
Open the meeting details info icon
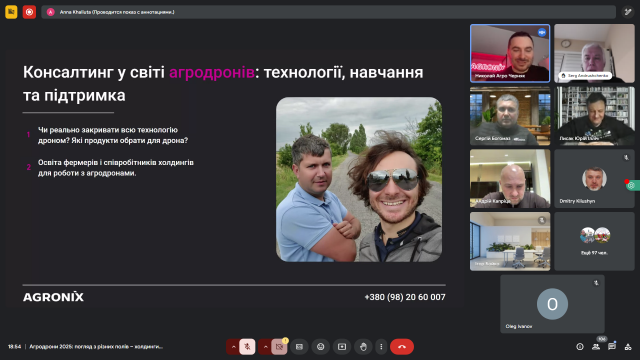click(580, 347)
